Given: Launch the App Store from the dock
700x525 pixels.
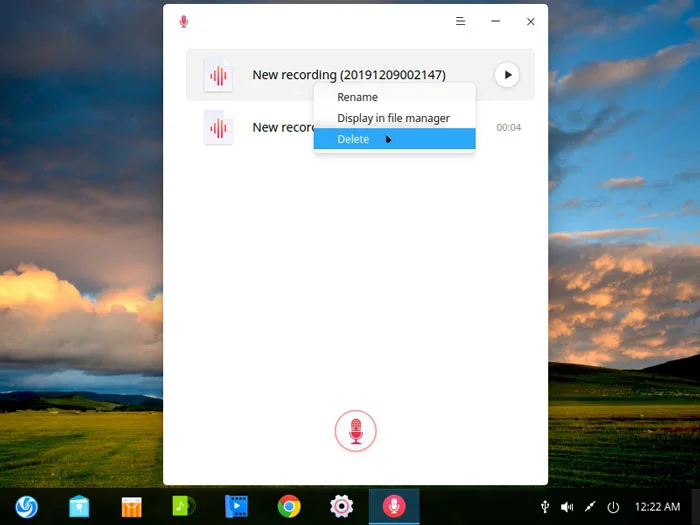Looking at the screenshot, I should [x=131, y=507].
